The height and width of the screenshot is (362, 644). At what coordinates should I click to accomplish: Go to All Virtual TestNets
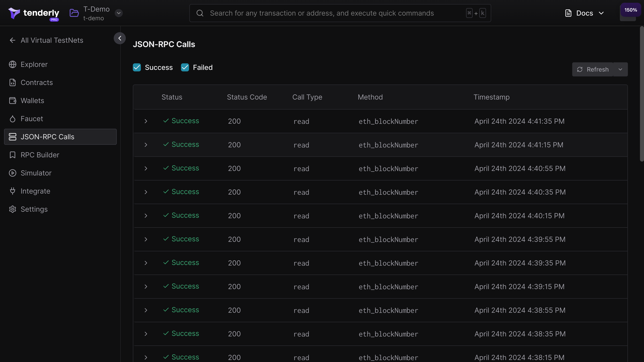[x=52, y=40]
